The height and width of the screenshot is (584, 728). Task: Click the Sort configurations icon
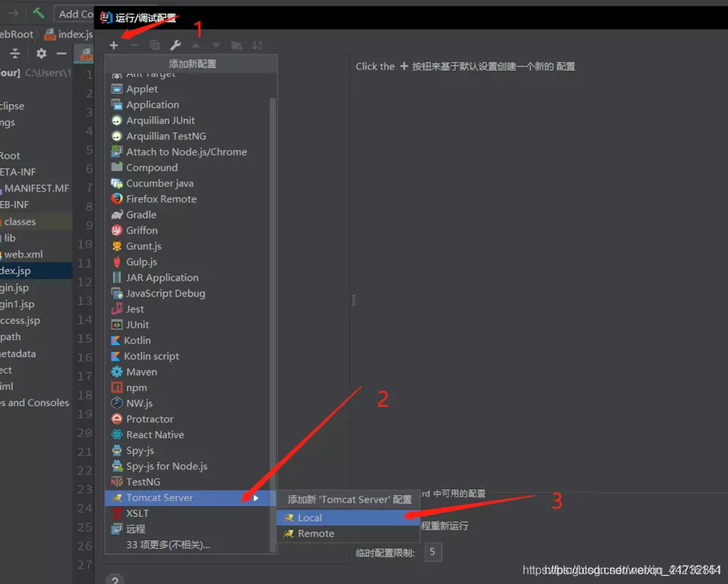(257, 45)
